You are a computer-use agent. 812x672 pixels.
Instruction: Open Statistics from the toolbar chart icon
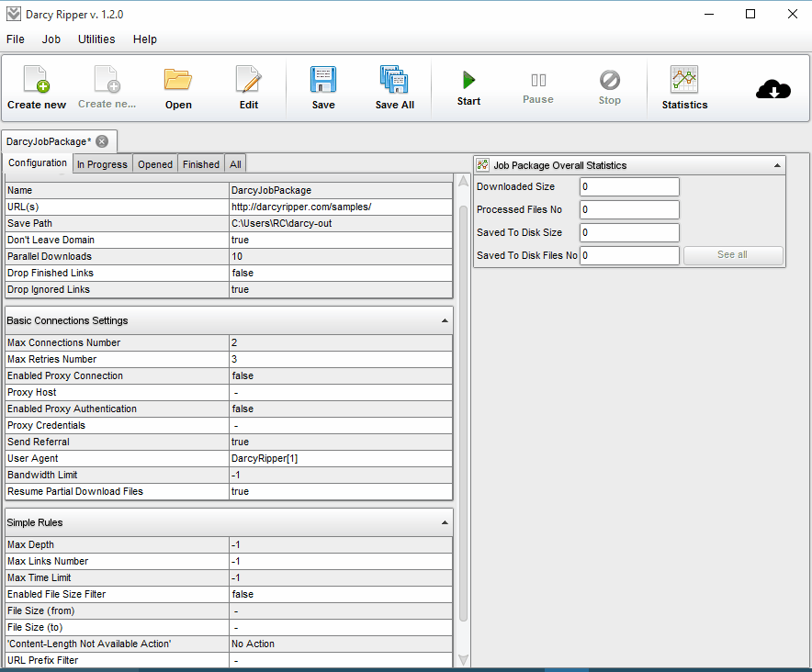tap(684, 80)
